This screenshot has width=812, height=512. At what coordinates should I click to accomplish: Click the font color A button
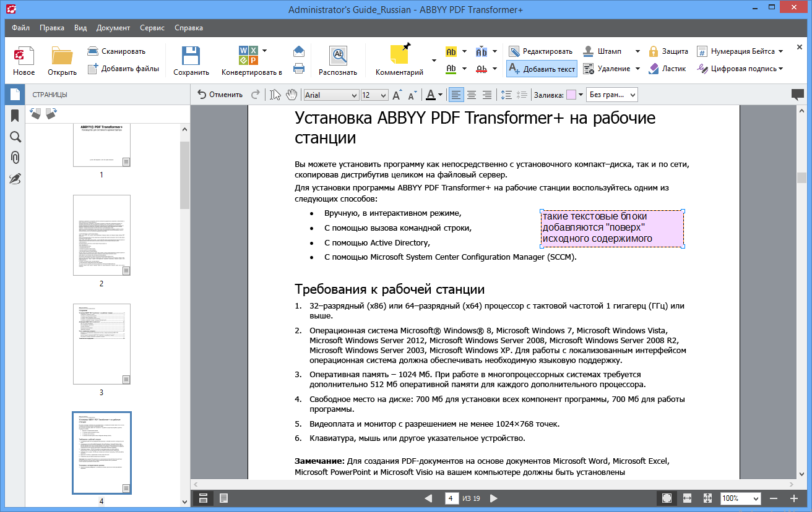point(431,95)
